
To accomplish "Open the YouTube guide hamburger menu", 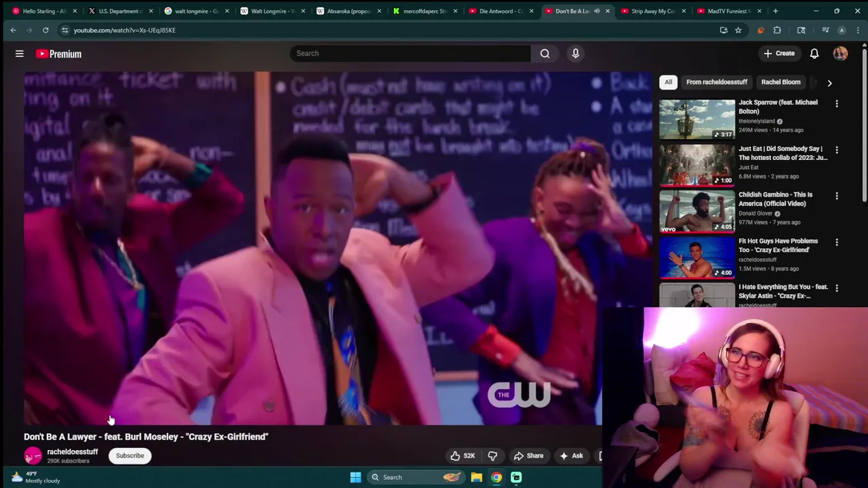I will [20, 54].
